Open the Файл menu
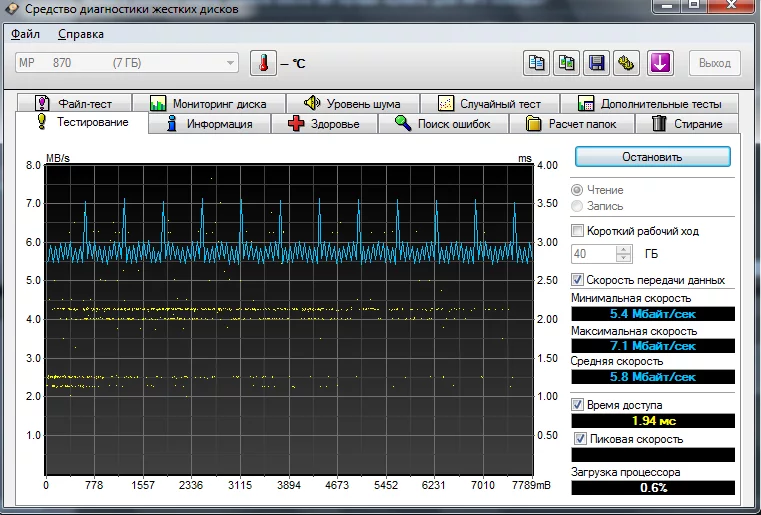The width and height of the screenshot is (761, 515). pyautogui.click(x=25, y=34)
